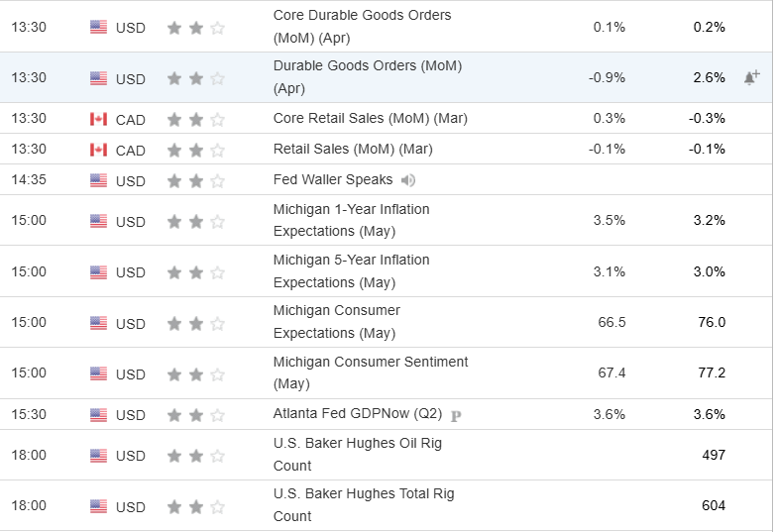
Task: Click the US flag on Baker Hughes Oil Rig row
Action: pos(99,456)
